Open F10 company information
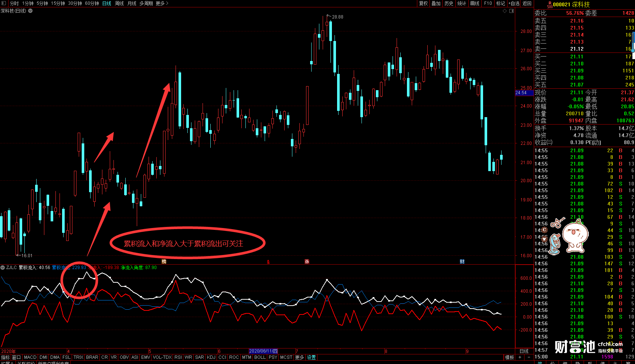The height and width of the screenshot is (364, 635). [488, 3]
